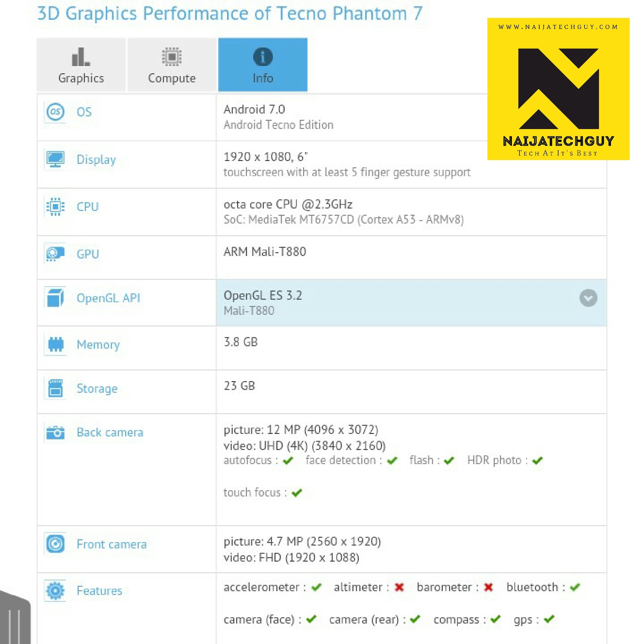Click the CPU label
Image resolution: width=644 pixels, height=644 pixels.
[x=88, y=207]
